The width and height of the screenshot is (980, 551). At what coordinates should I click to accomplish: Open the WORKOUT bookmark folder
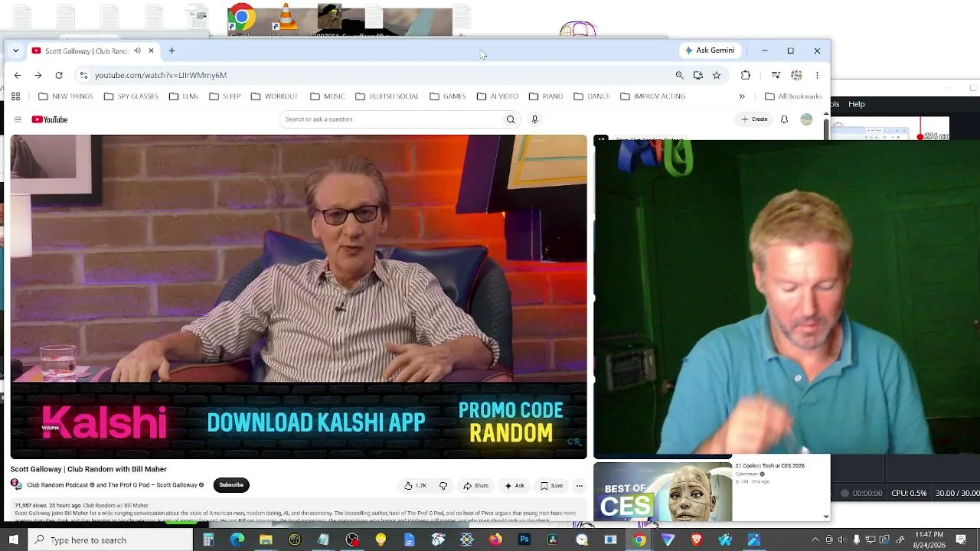(x=274, y=96)
